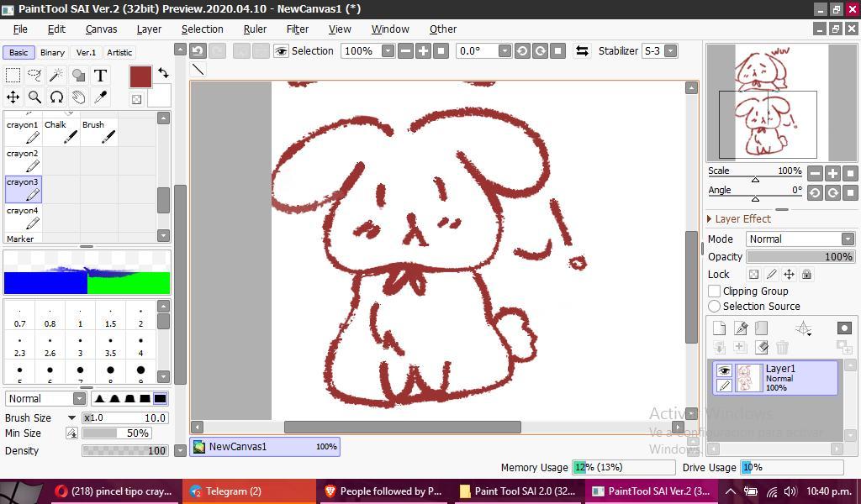Create a new normal layer
861x504 pixels.
tap(719, 328)
